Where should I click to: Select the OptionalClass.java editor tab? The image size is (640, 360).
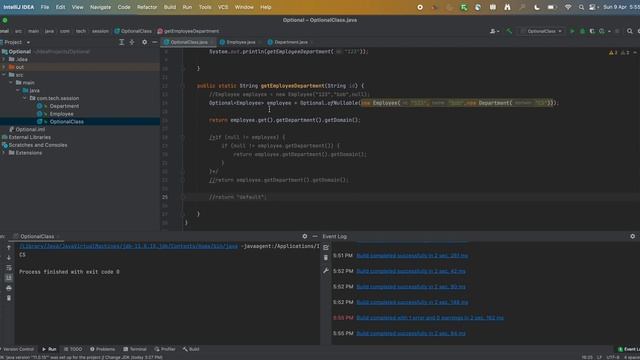tap(189, 42)
